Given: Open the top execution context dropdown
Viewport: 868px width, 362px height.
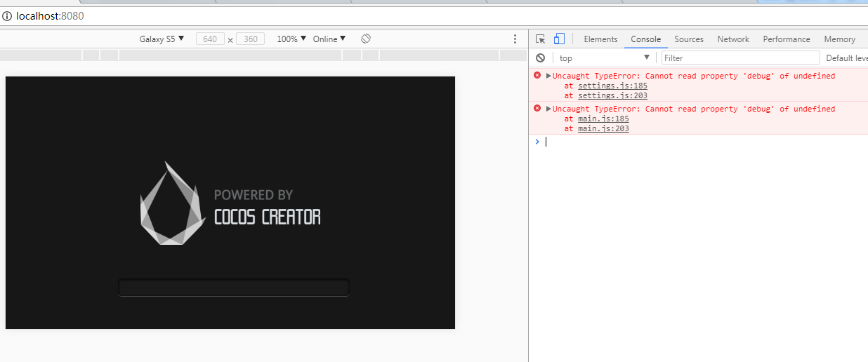Looking at the screenshot, I should (605, 58).
